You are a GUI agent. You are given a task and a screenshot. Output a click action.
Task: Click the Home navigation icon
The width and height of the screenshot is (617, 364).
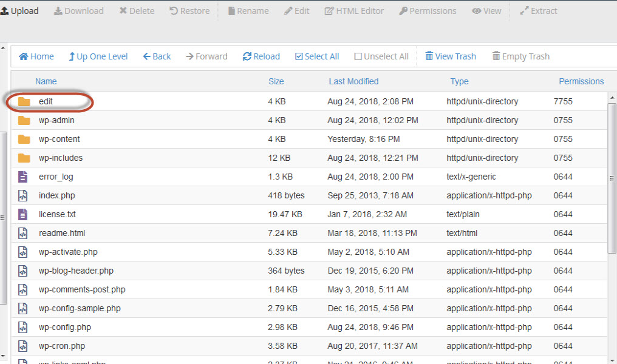[24, 56]
